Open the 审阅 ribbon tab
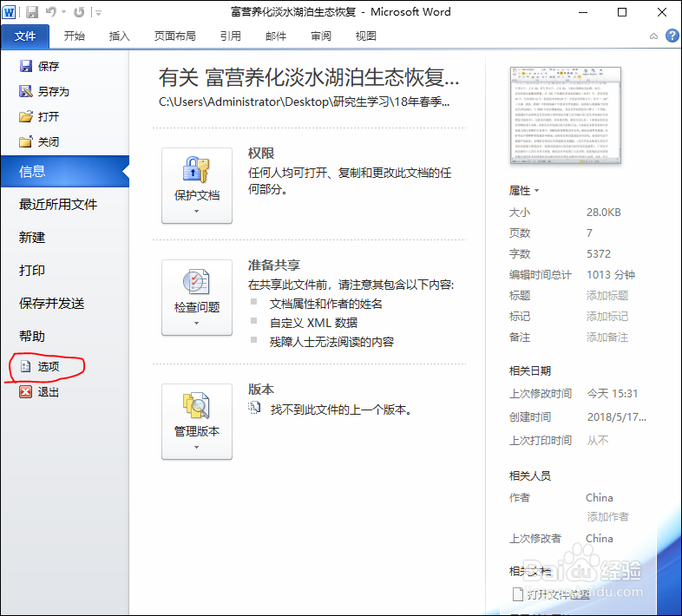Image resolution: width=682 pixels, height=616 pixels. (x=321, y=36)
